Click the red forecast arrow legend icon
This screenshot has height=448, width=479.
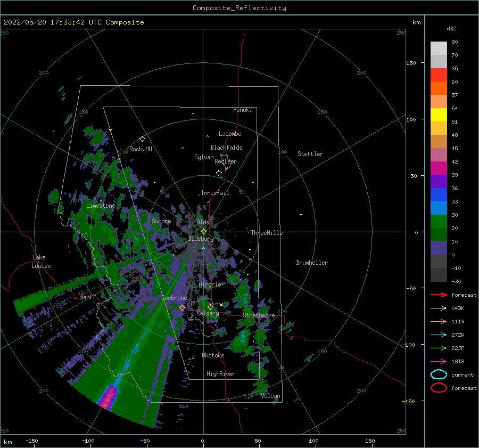coord(439,295)
